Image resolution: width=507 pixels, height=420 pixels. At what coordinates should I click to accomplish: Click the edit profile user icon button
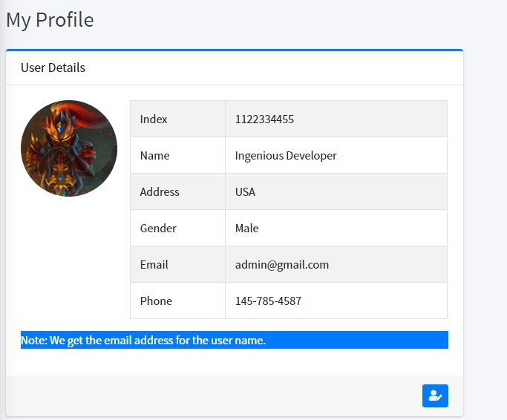(435, 396)
